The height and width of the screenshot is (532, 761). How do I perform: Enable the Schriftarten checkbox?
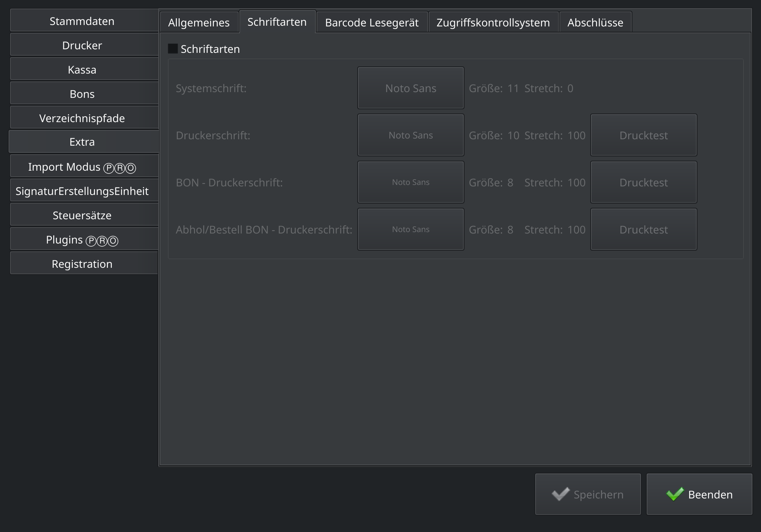[x=173, y=49]
